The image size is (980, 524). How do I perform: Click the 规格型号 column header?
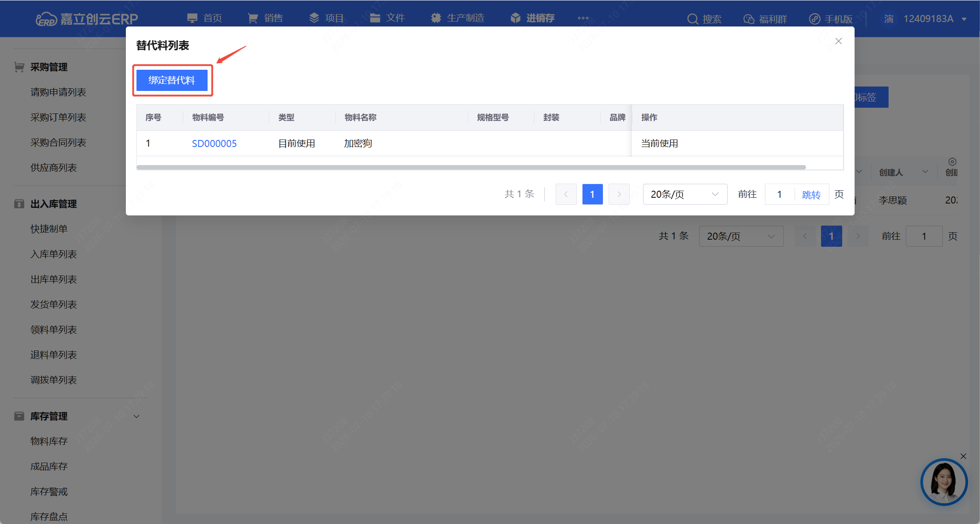493,117
